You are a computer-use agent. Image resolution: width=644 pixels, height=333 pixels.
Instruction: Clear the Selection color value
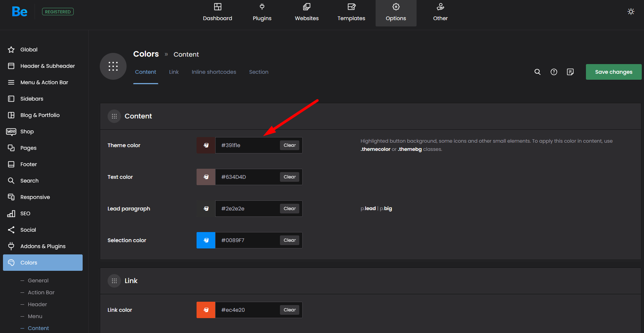coord(290,240)
